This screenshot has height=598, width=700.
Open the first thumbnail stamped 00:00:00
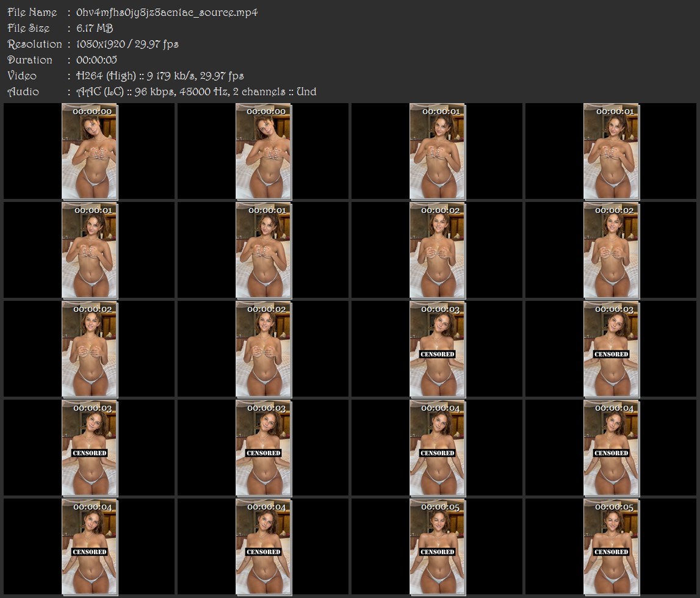pyautogui.click(x=90, y=151)
